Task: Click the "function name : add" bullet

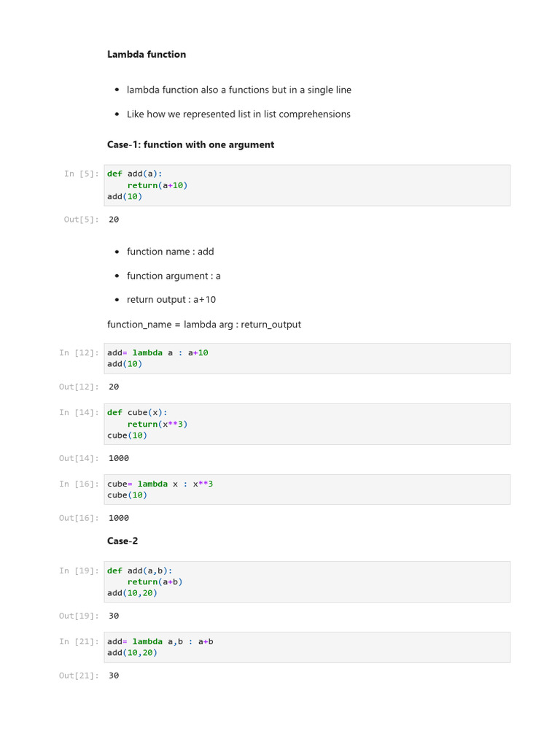Action: (x=170, y=252)
